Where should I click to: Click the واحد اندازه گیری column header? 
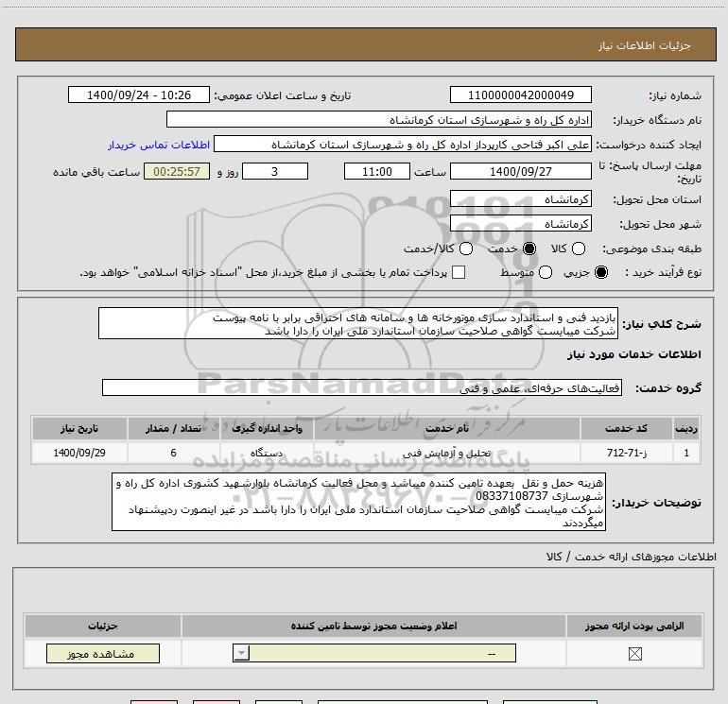click(x=267, y=428)
